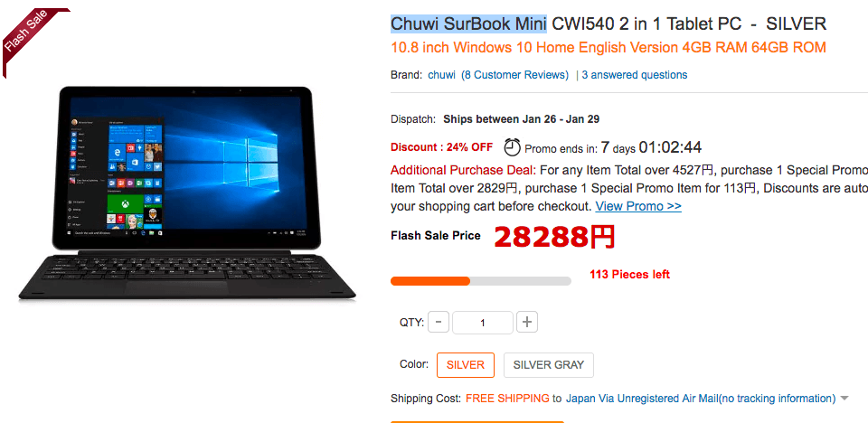Open the 3 answered questions link
The height and width of the screenshot is (423, 868).
pos(635,75)
